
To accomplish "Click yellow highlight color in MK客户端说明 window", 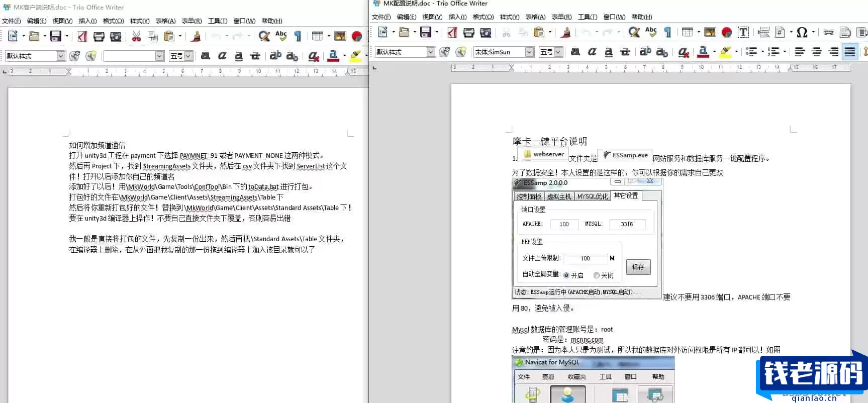I will 356,56.
